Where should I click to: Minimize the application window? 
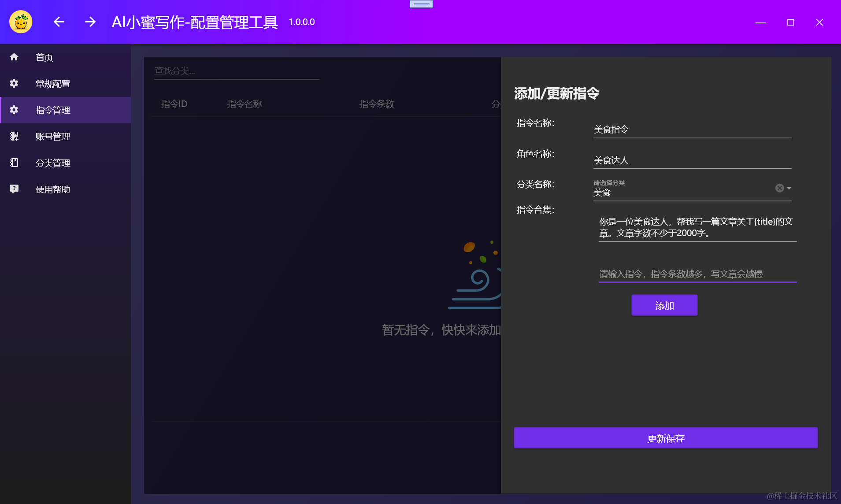(760, 22)
